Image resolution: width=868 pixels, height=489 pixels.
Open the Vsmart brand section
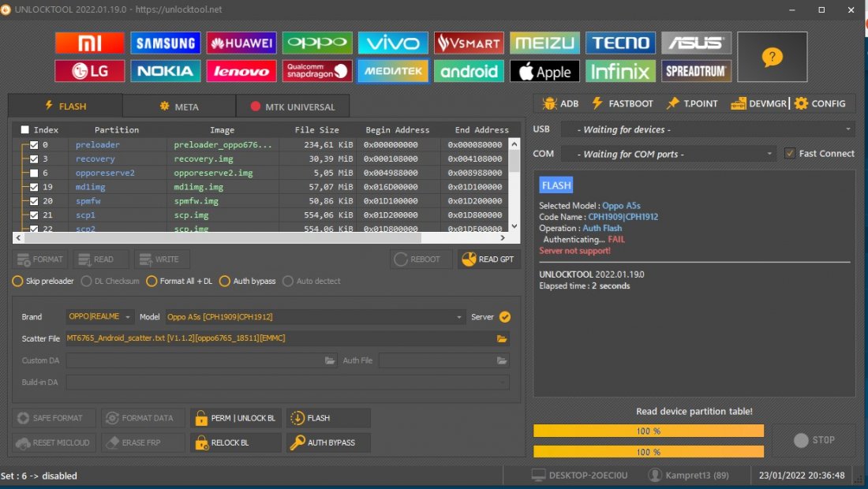tap(469, 43)
